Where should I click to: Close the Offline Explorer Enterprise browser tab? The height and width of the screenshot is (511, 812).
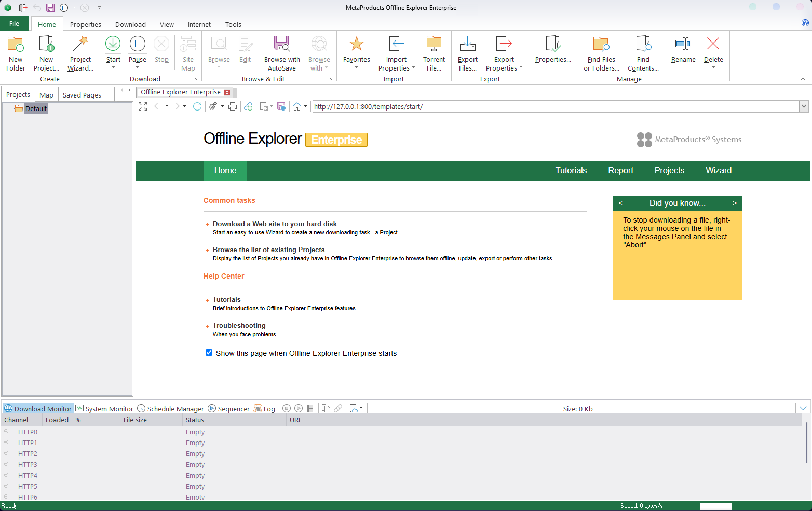[x=227, y=92]
